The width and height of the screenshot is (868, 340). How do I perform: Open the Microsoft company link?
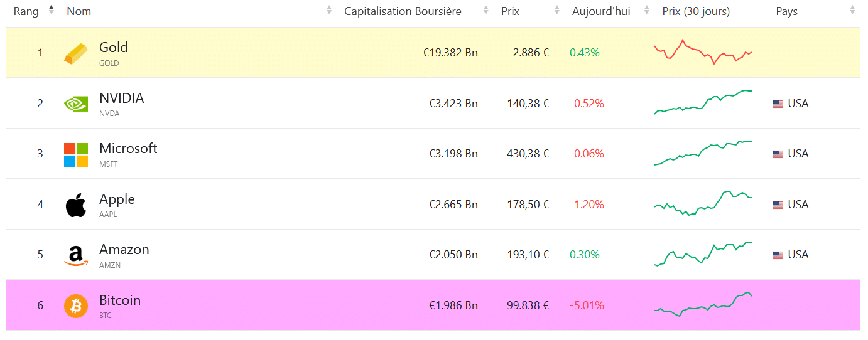128,149
